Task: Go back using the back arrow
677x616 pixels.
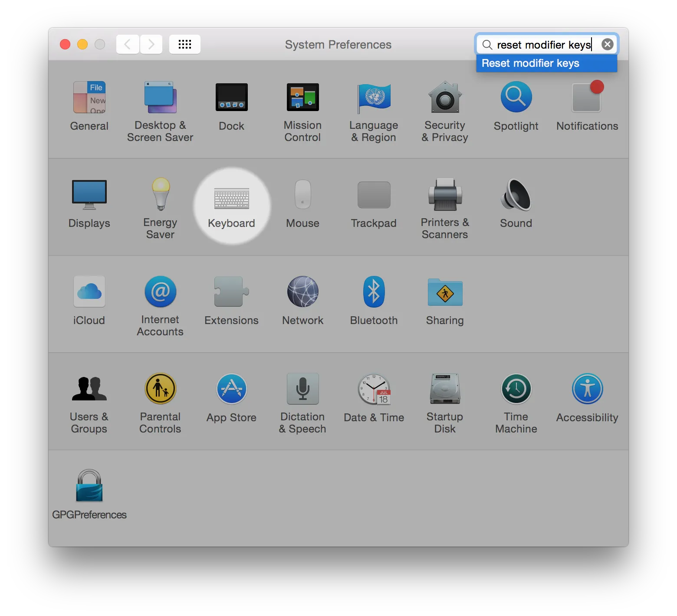Action: click(128, 44)
